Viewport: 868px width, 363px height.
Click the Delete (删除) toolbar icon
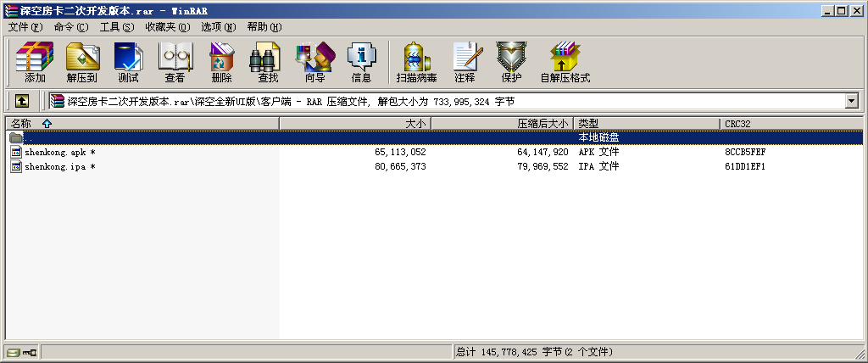click(x=221, y=62)
